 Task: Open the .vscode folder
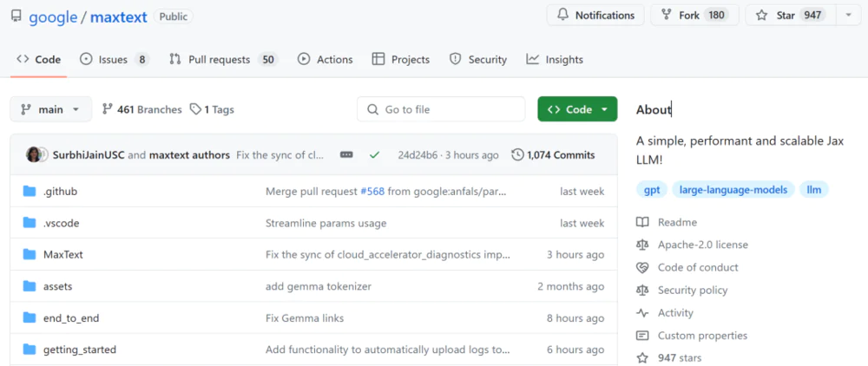pyautogui.click(x=61, y=224)
